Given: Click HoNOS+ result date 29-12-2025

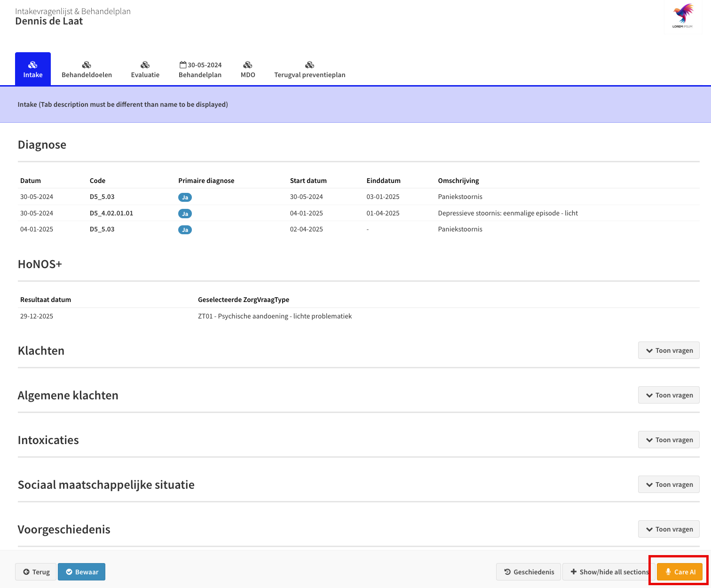Looking at the screenshot, I should click(37, 316).
